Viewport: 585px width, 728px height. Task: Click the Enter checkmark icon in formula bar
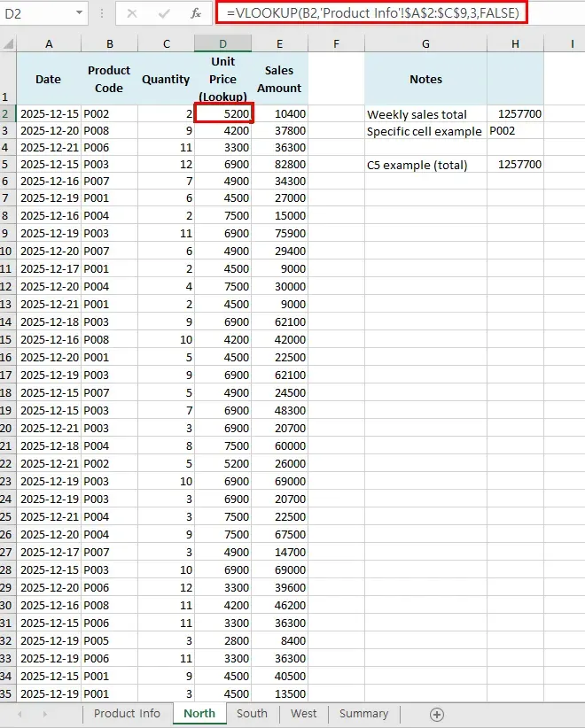click(164, 13)
